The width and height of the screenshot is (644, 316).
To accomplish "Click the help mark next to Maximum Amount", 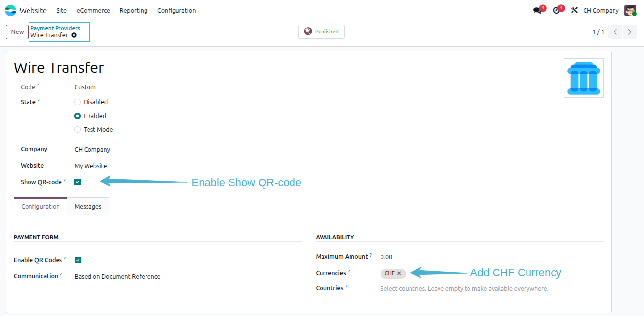I will click(x=371, y=255).
